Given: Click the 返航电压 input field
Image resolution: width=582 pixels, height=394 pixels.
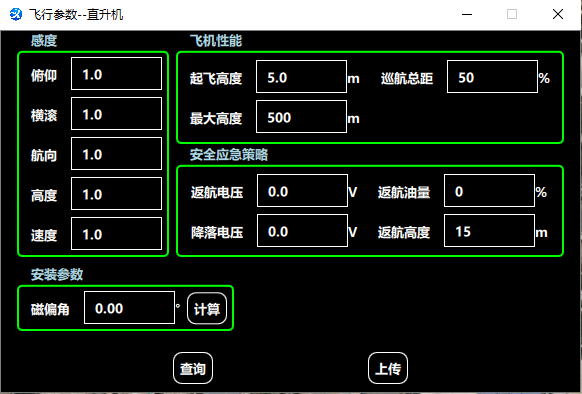Looking at the screenshot, I should (x=302, y=191).
